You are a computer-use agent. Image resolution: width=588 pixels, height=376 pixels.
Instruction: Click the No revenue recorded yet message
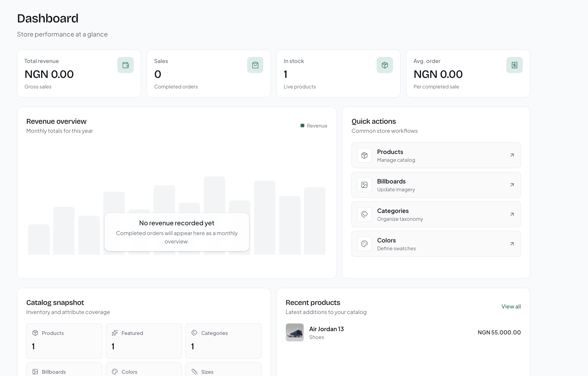click(177, 223)
